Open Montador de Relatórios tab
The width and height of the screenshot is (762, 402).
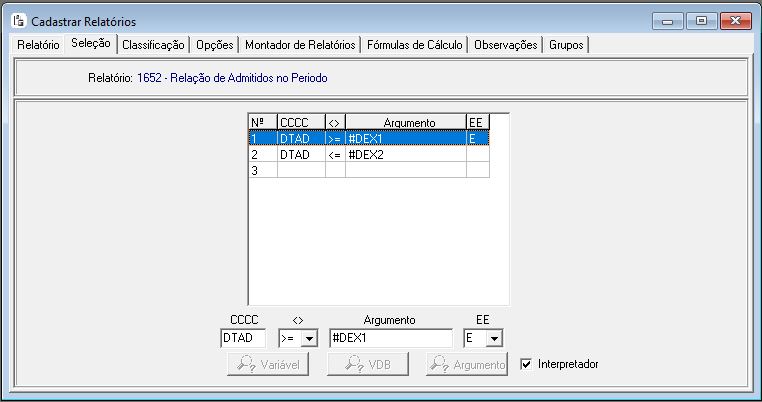click(x=300, y=45)
